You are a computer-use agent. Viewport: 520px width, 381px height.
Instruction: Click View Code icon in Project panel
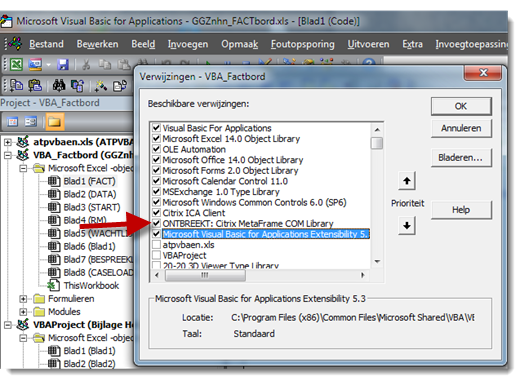click(13, 122)
